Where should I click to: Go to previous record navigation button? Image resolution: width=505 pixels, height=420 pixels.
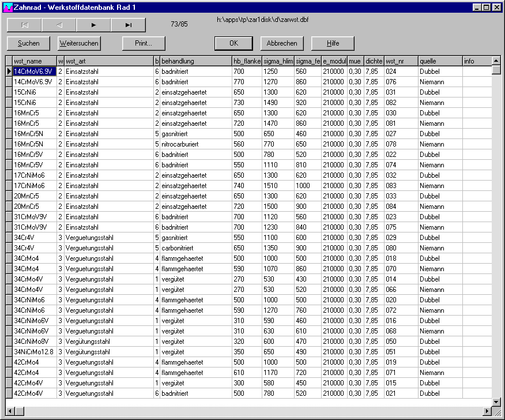59,25
